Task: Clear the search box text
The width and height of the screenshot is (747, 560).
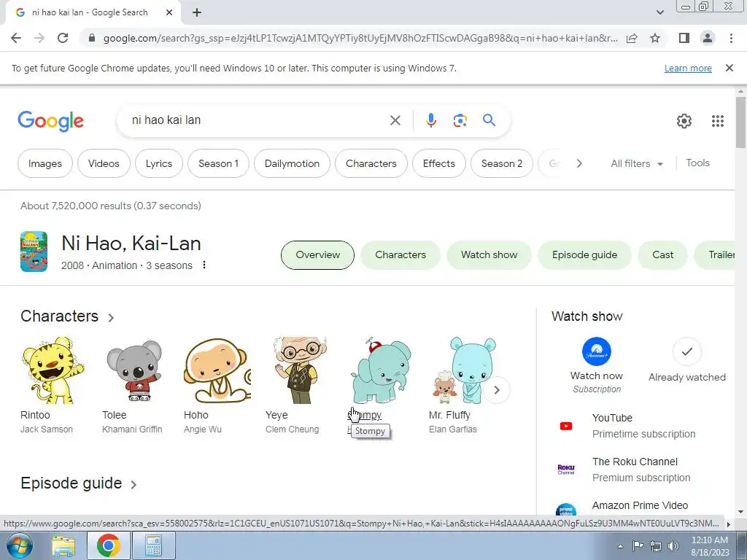Action: pos(395,120)
